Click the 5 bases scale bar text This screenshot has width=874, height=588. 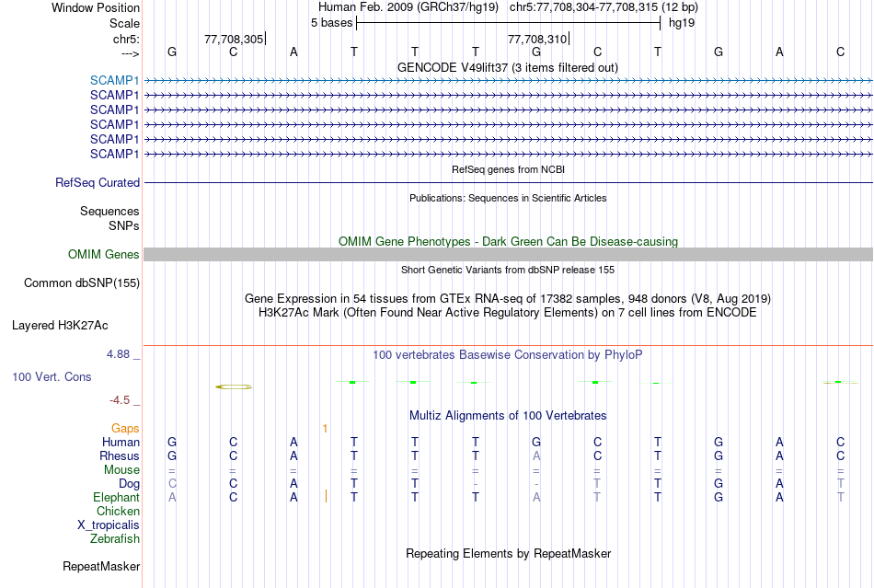coord(331,23)
